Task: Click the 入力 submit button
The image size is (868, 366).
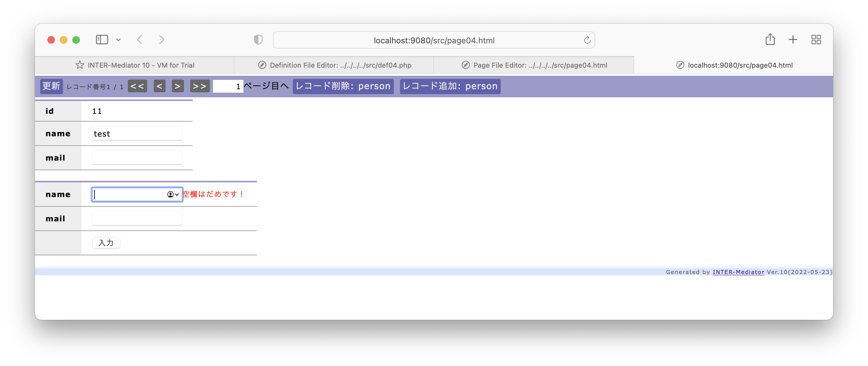Action: pos(106,243)
